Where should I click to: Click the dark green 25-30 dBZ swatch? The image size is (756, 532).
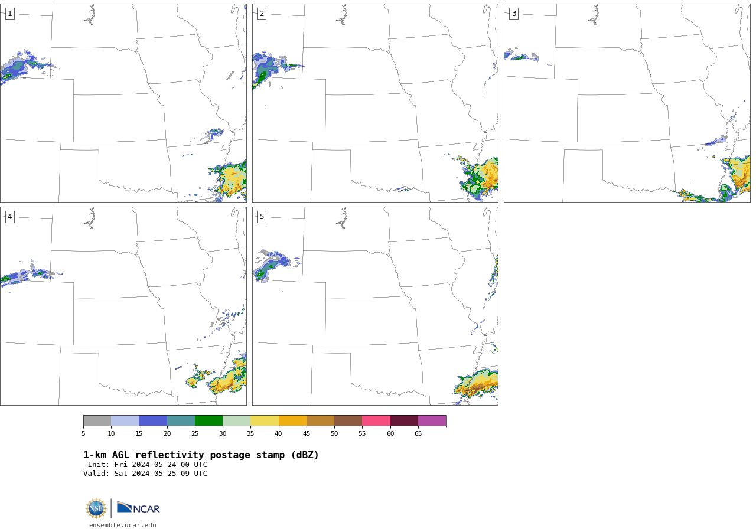[209, 421]
